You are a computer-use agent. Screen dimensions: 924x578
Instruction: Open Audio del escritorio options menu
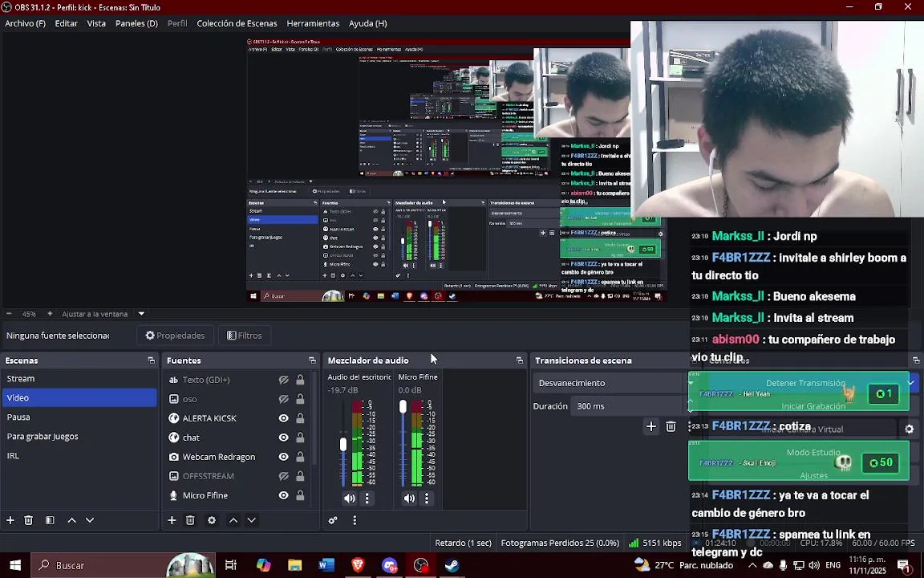367,499
